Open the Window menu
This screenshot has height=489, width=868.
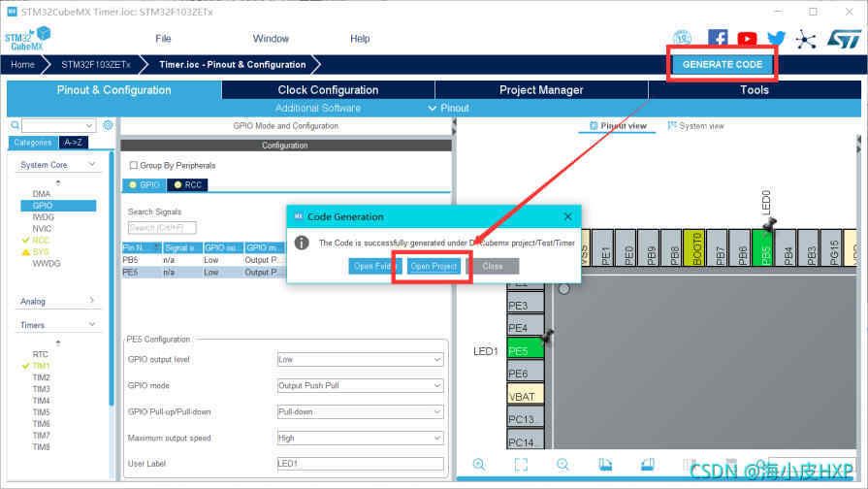pyautogui.click(x=271, y=38)
